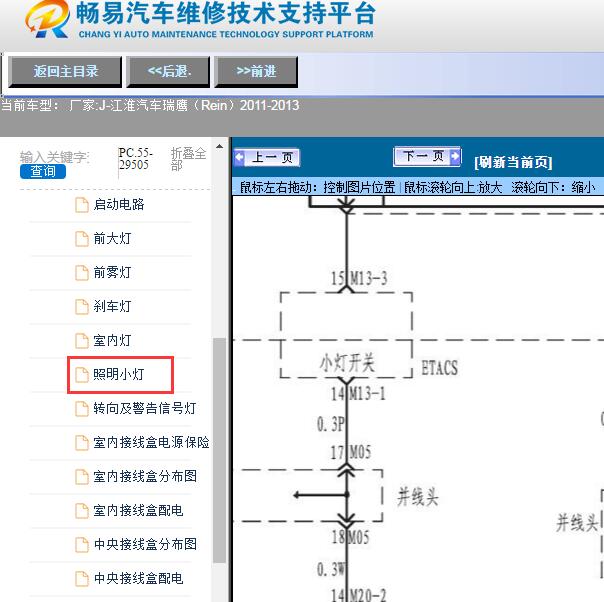
Task: Click the 0.3P wire label
Action: click(331, 424)
